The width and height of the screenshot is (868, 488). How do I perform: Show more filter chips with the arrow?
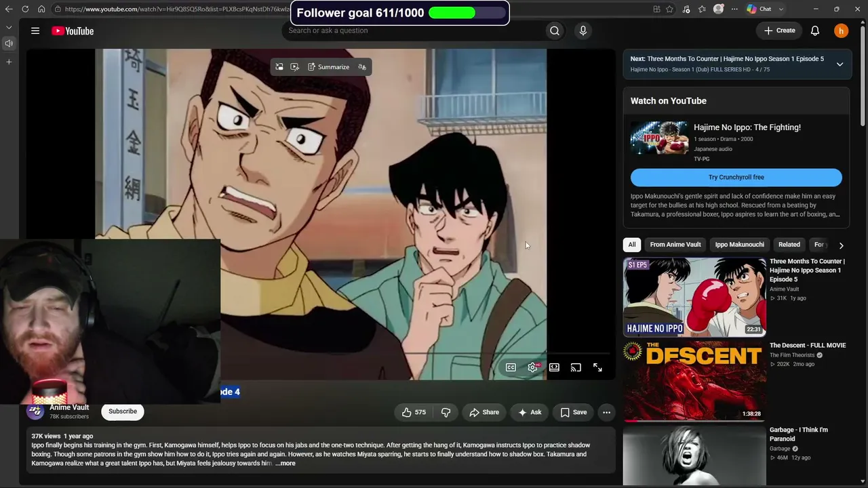841,245
